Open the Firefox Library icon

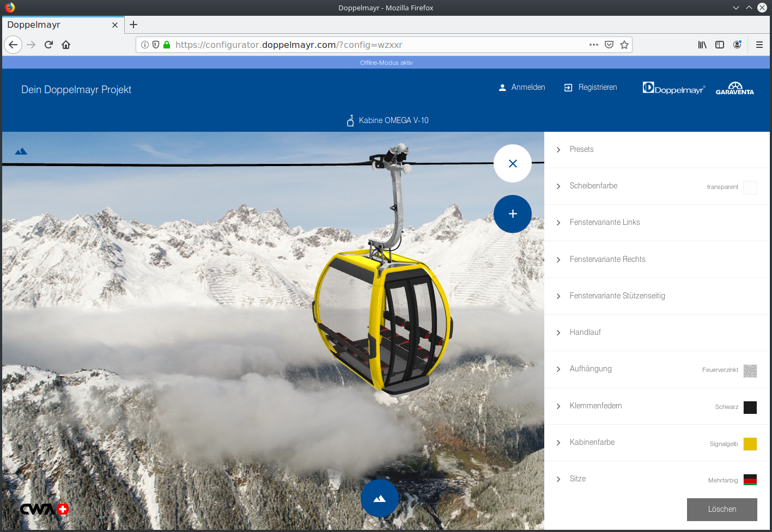pyautogui.click(x=702, y=45)
